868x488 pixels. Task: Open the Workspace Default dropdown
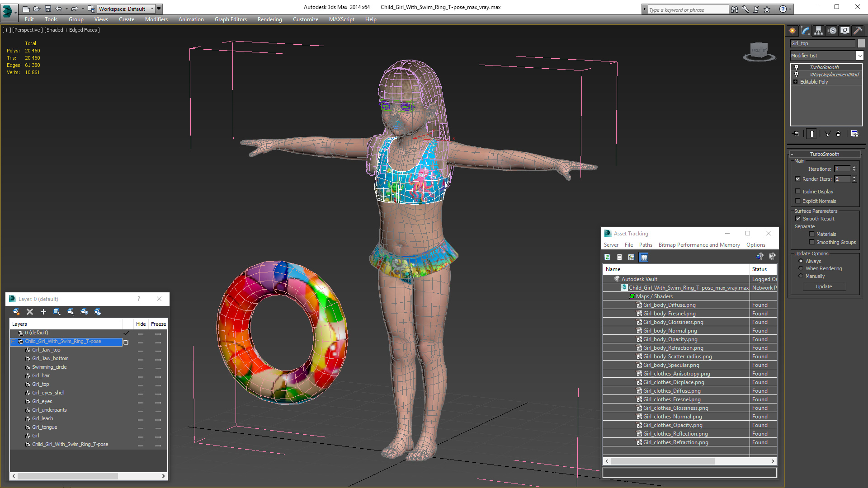(127, 9)
